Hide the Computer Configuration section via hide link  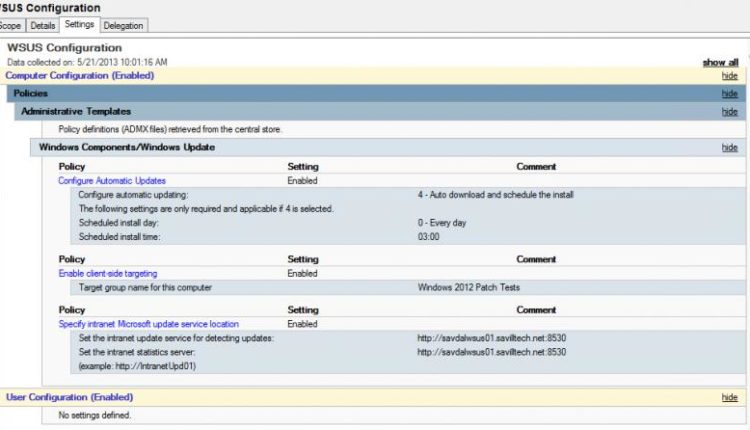[x=729, y=75]
